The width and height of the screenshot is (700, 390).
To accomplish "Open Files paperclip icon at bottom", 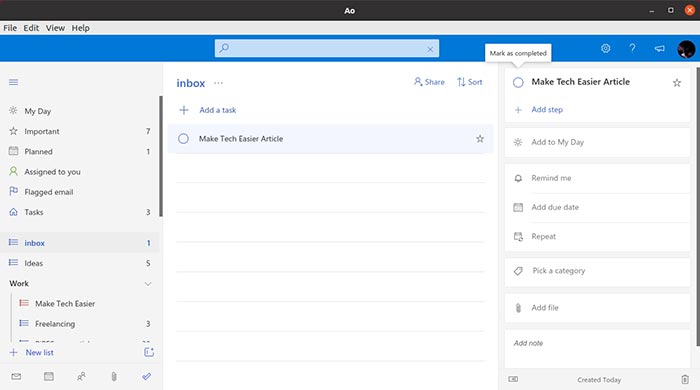I will 114,377.
